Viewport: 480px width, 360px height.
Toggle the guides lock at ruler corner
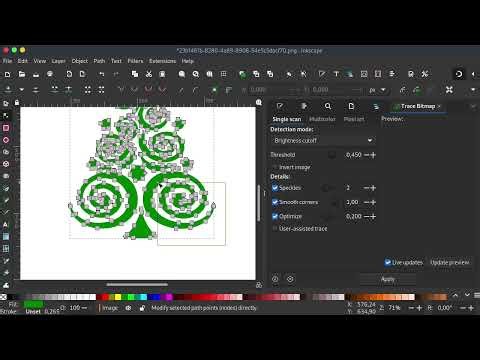17,103
